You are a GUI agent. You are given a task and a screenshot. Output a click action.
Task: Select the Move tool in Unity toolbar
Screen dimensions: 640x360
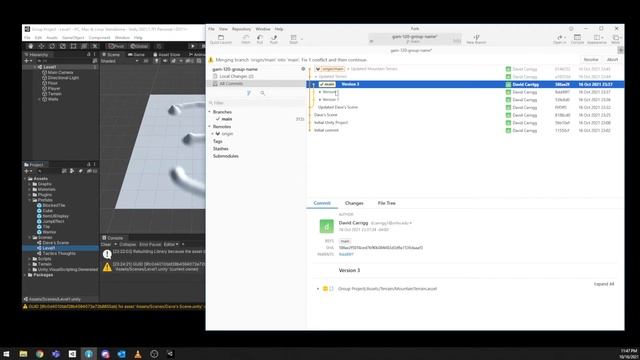point(41,46)
